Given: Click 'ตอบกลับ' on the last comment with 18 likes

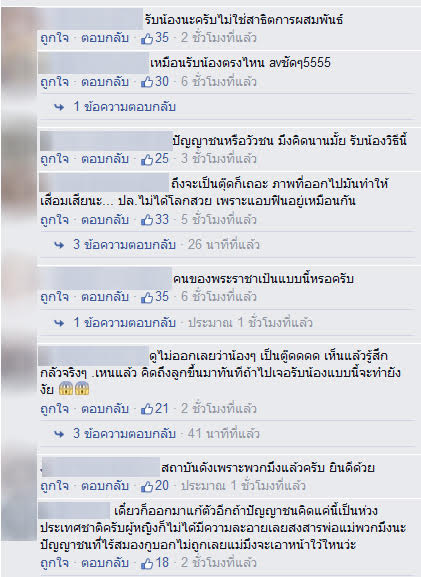Looking at the screenshot, I should point(105,563).
